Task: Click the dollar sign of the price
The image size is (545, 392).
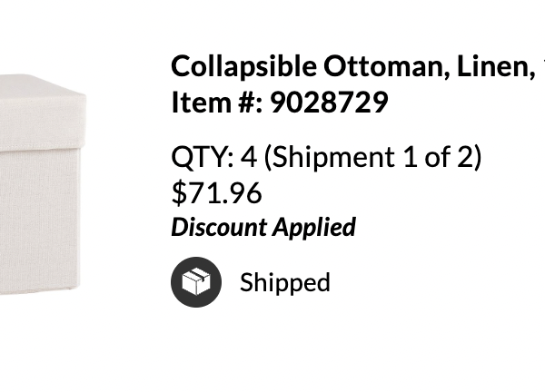Action: tap(179, 193)
